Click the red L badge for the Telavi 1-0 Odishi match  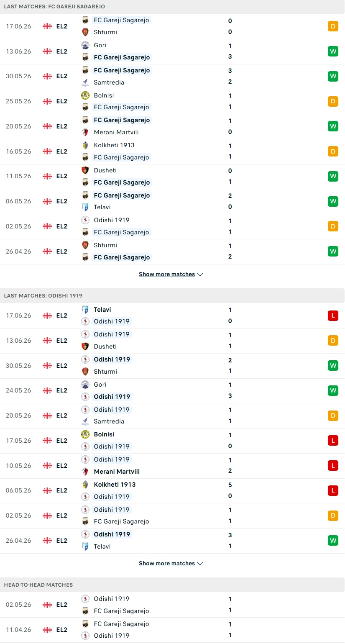333,316
